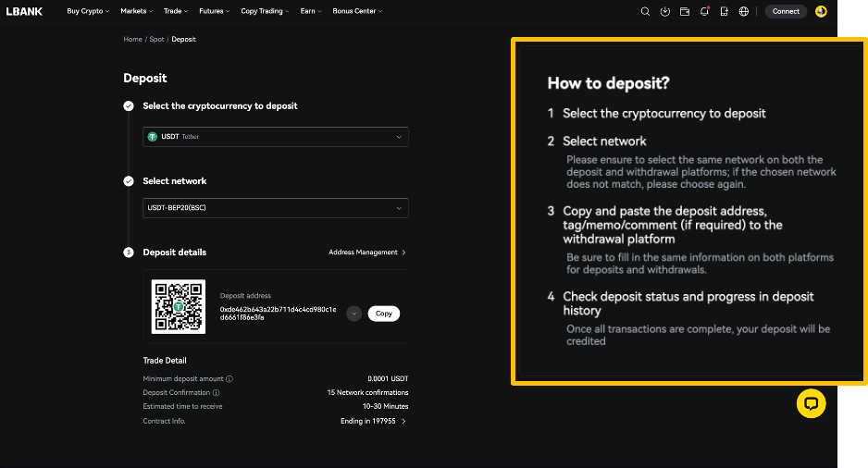Open Address Management link

pyautogui.click(x=367, y=252)
